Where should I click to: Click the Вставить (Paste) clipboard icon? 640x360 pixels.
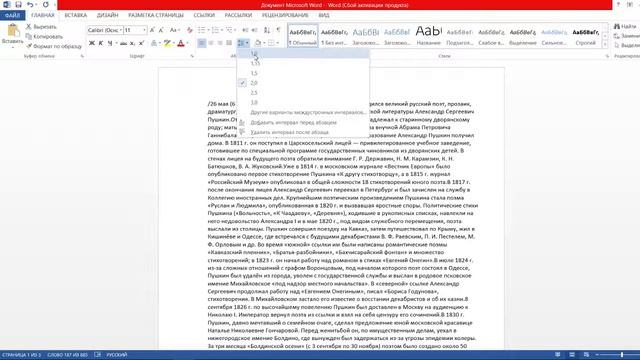[x=13, y=31]
